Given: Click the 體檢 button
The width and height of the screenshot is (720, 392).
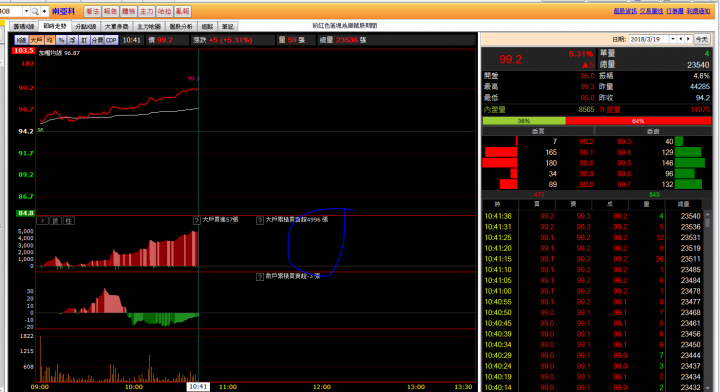Looking at the screenshot, I should [x=129, y=11].
